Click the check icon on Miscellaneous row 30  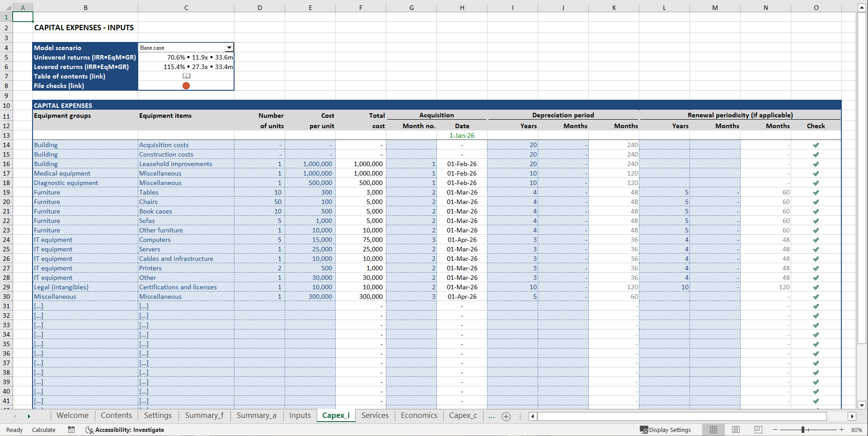816,297
